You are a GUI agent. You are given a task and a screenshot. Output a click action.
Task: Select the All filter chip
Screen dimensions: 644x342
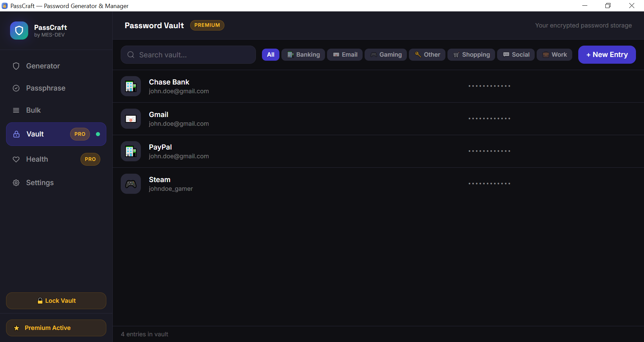tap(271, 55)
